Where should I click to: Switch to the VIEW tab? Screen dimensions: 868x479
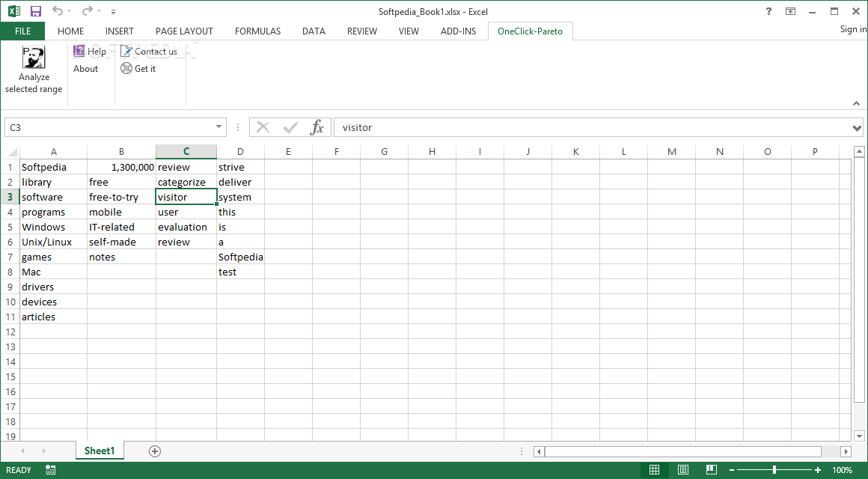coord(409,31)
